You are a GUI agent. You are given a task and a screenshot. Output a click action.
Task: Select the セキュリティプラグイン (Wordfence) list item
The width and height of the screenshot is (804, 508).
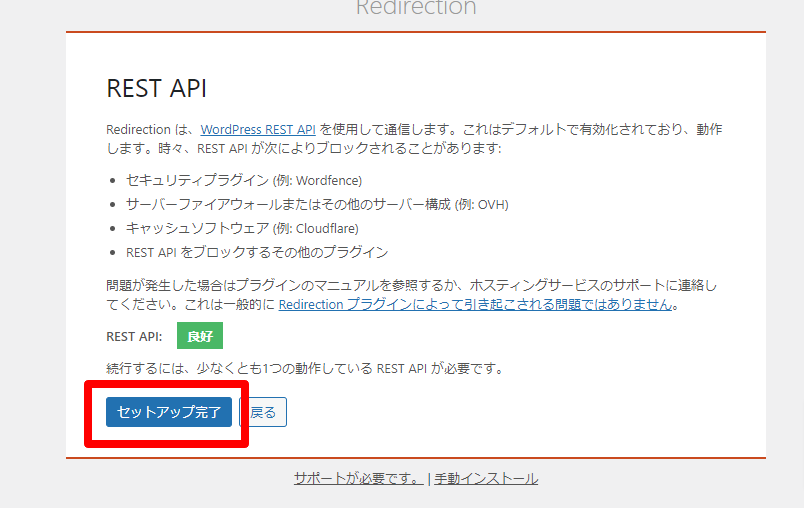(243, 181)
